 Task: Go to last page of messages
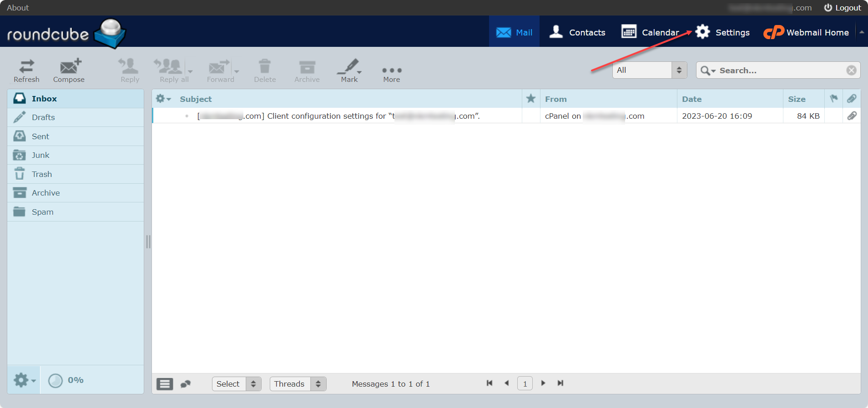point(560,383)
